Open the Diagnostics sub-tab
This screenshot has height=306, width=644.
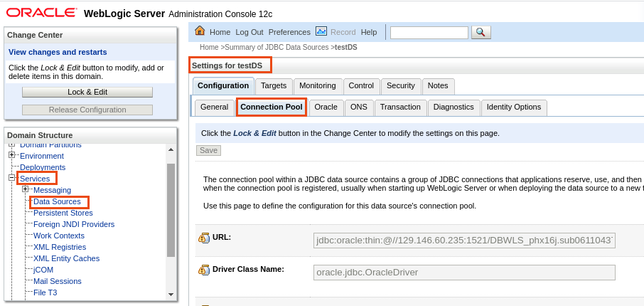point(454,107)
